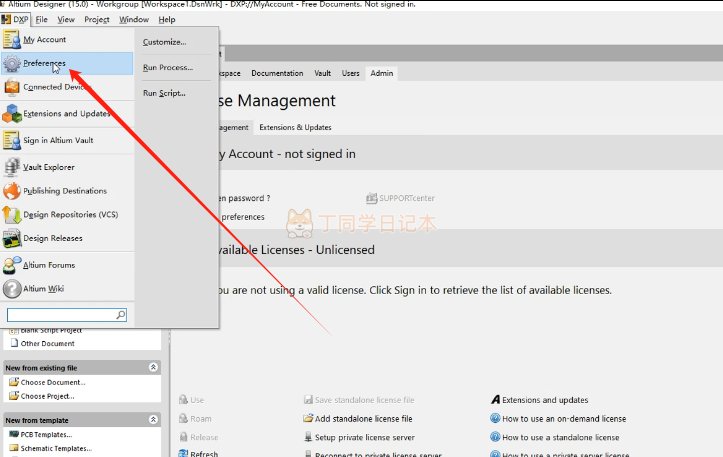Open Schematic Templates... link
The width and height of the screenshot is (723, 457).
(x=56, y=448)
